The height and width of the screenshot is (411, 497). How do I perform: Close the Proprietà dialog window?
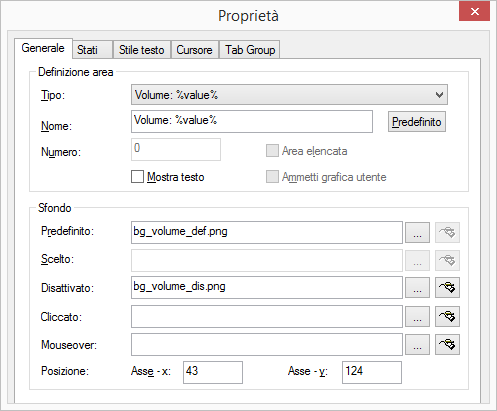[x=474, y=11]
